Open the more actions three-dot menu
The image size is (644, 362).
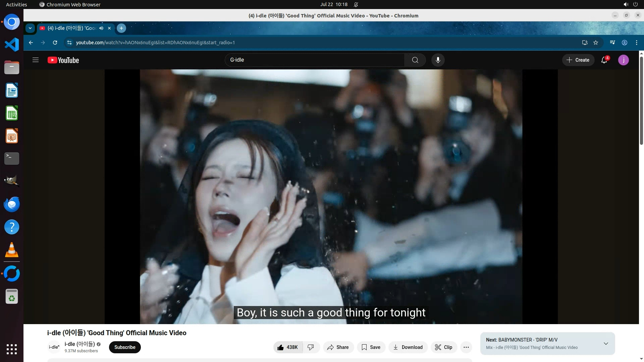466,347
